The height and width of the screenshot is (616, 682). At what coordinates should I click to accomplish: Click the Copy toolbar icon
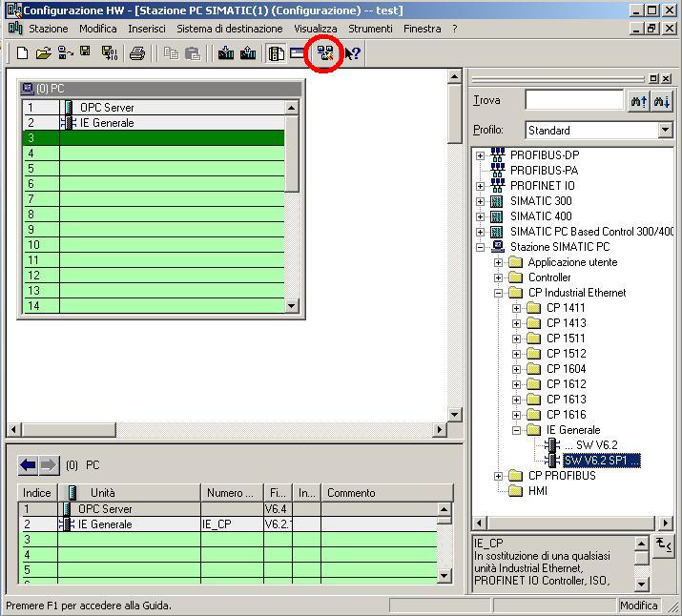171,53
